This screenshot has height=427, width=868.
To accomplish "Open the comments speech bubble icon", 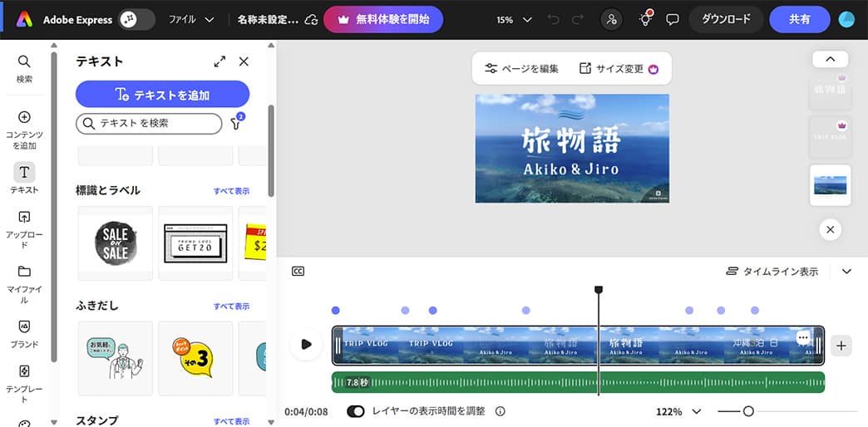I will [672, 20].
